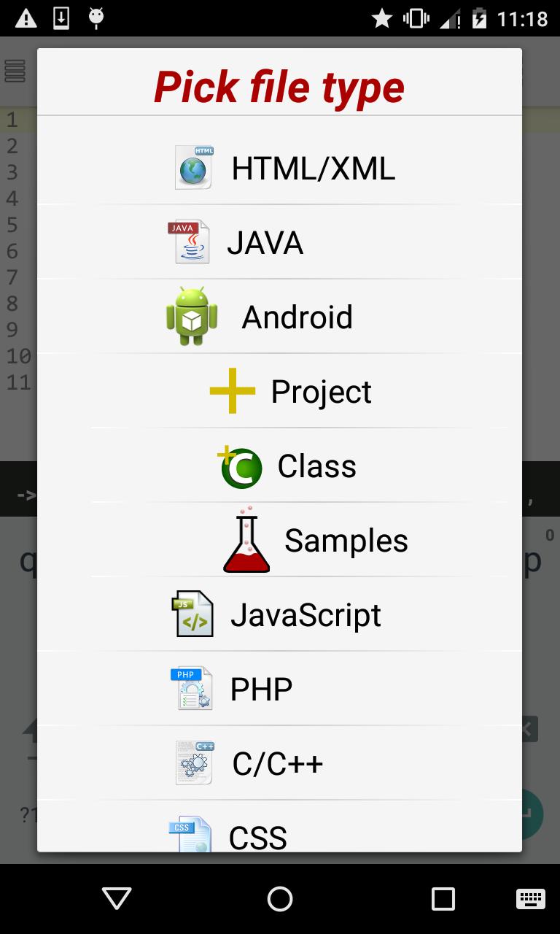Image resolution: width=560 pixels, height=934 pixels.
Task: Tap the keyboard switcher icon in navigation bar
Action: pos(530,899)
